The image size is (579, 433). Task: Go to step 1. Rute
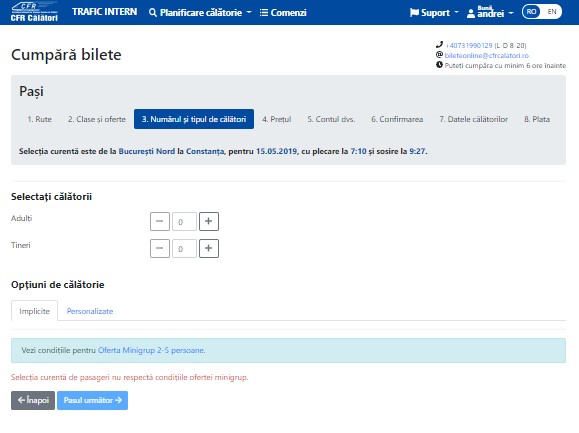click(x=40, y=119)
